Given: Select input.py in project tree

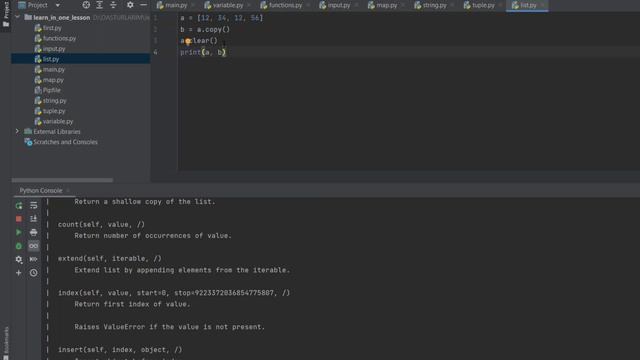Looking at the screenshot, I should (x=54, y=49).
